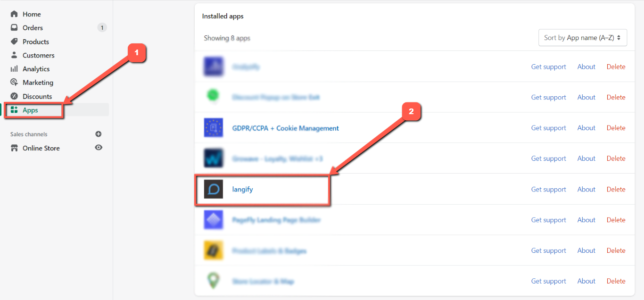Delete the GDPR/CCPA Cookie Management app
The height and width of the screenshot is (300, 644).
coord(616,128)
